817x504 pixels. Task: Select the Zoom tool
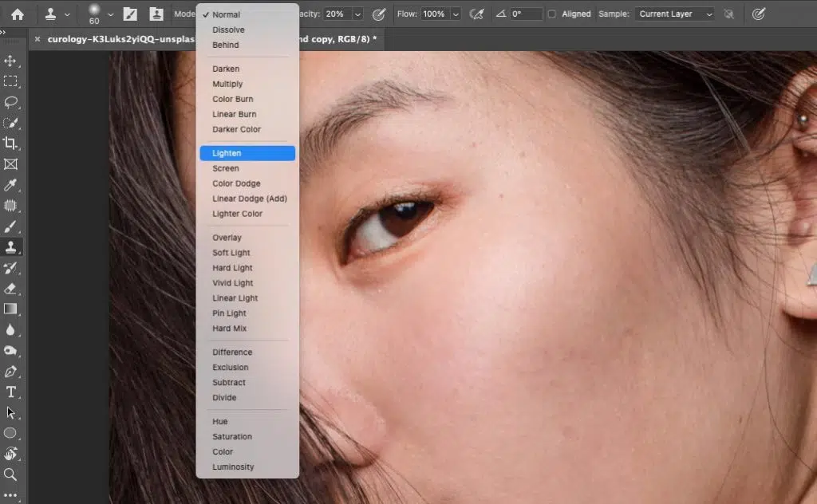[x=12, y=474]
